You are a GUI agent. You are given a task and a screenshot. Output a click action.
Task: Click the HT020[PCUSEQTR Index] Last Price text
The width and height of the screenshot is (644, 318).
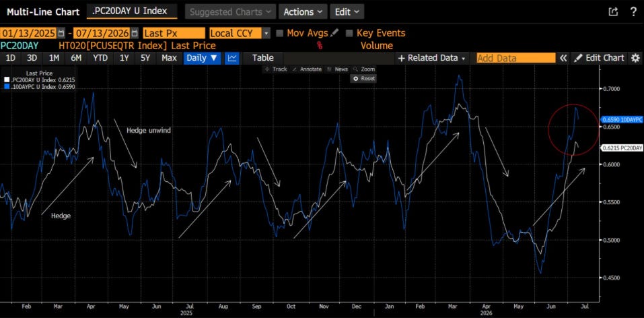pos(137,46)
